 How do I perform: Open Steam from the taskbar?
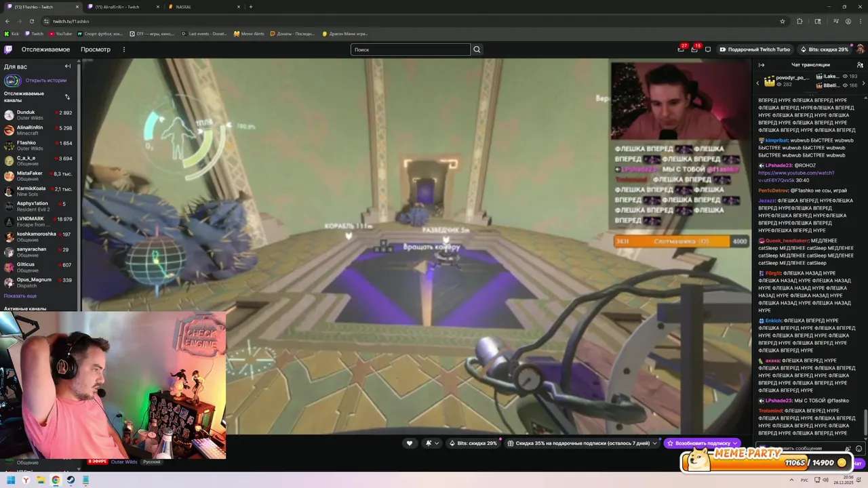(x=71, y=480)
